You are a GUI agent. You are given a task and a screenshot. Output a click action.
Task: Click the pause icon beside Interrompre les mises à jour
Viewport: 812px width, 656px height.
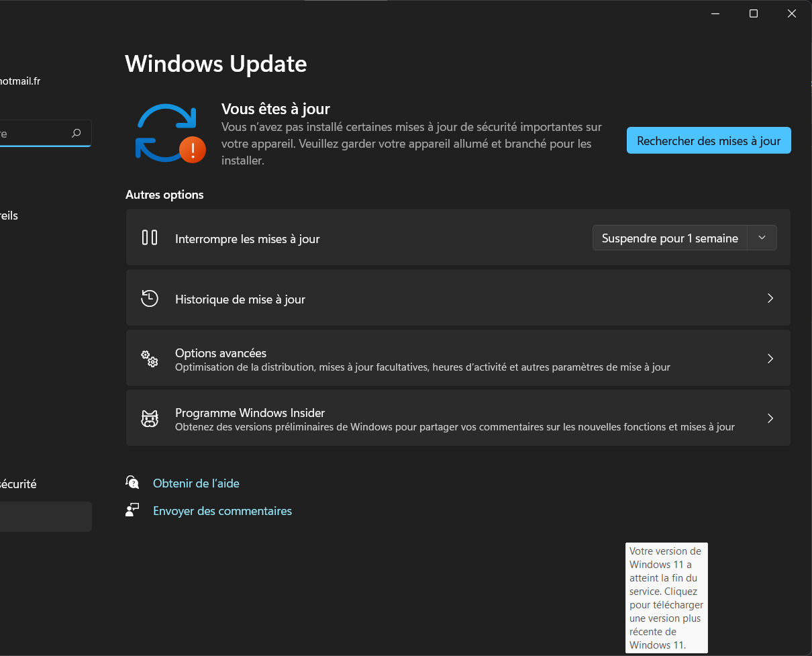(150, 238)
